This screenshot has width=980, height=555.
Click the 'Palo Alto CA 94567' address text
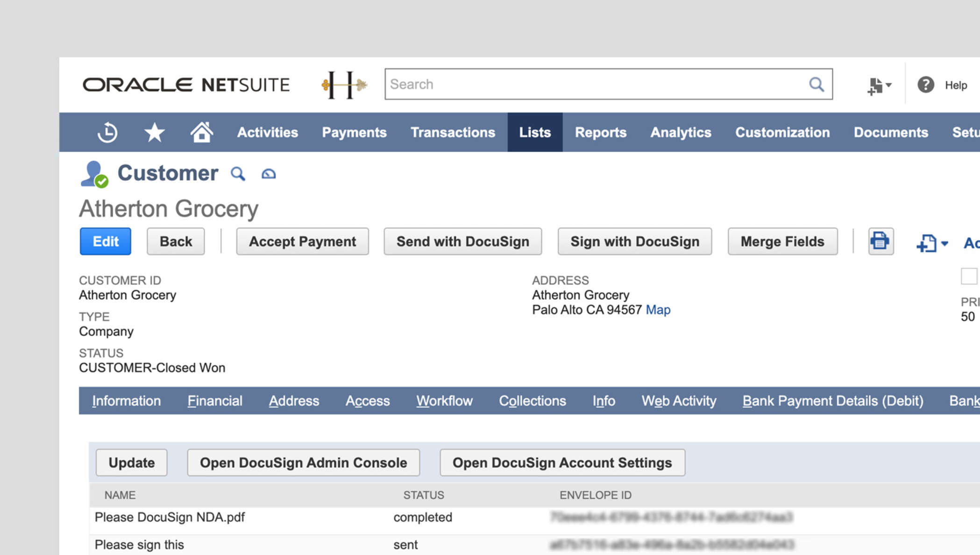coord(587,310)
